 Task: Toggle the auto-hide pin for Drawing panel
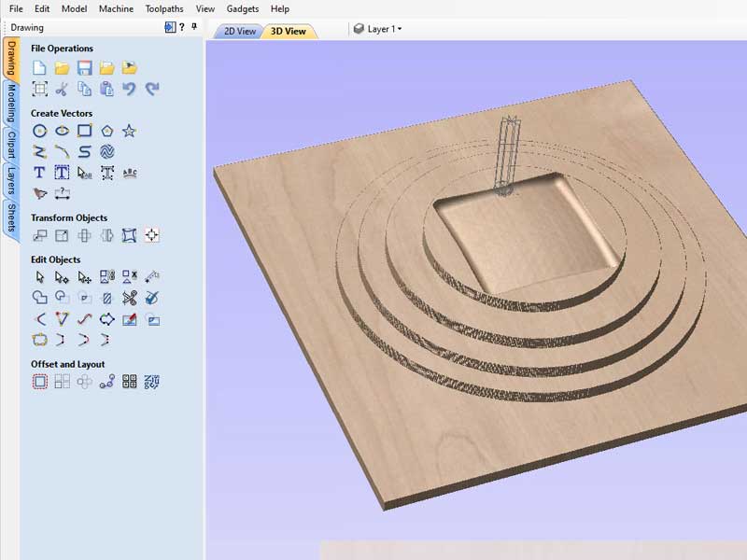click(194, 28)
